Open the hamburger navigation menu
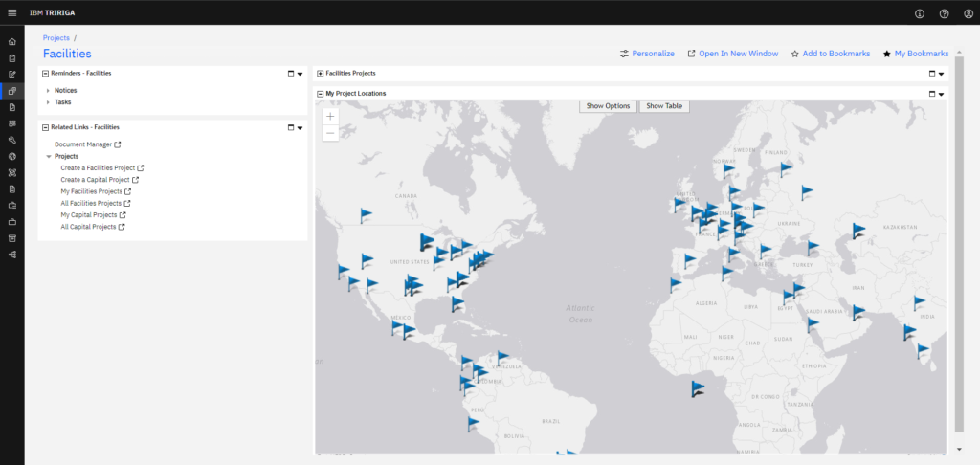This screenshot has width=980, height=465. (11, 12)
